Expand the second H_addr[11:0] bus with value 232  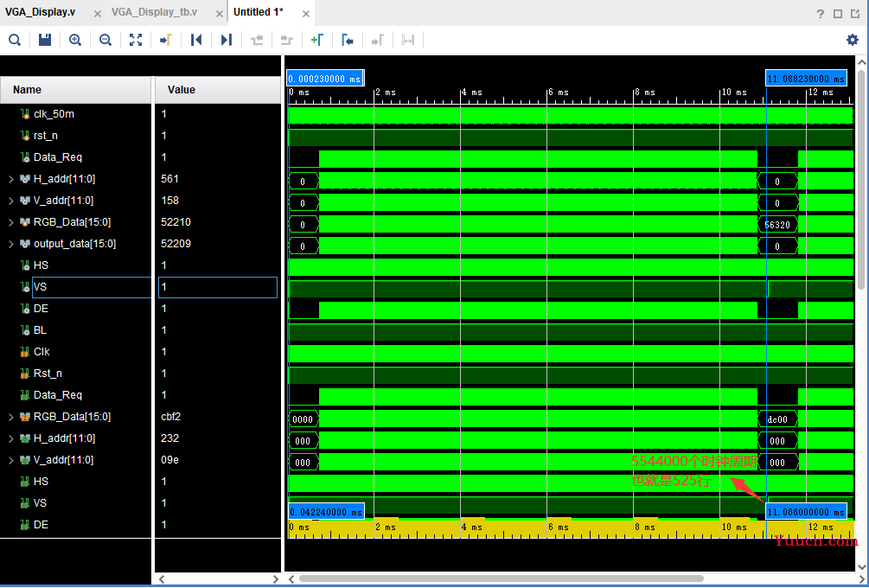10,438
